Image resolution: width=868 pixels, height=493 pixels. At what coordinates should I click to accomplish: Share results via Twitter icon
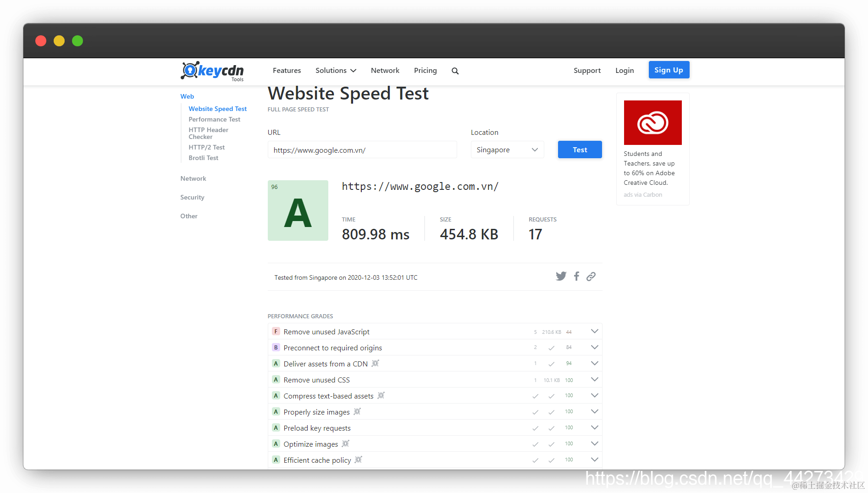click(x=561, y=276)
